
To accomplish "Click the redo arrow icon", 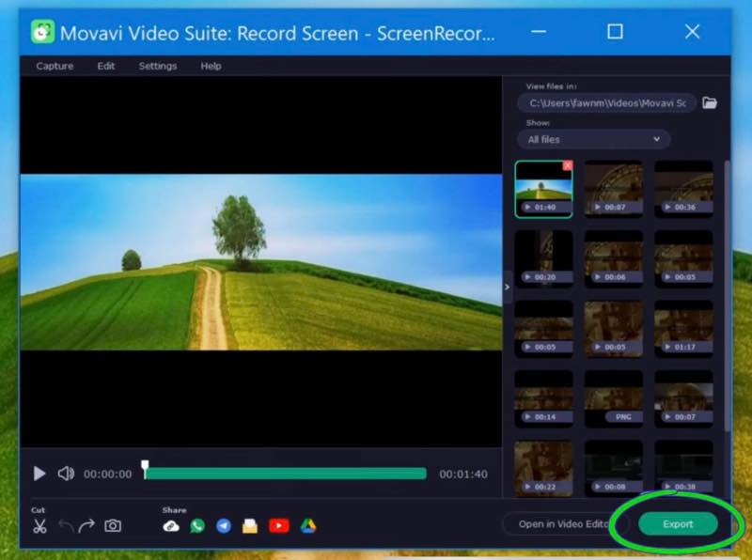I will click(x=86, y=526).
